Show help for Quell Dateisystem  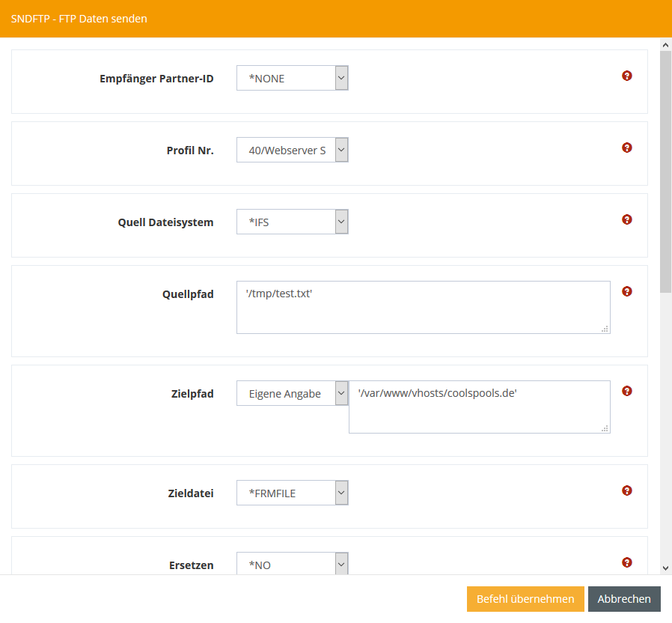coord(627,219)
